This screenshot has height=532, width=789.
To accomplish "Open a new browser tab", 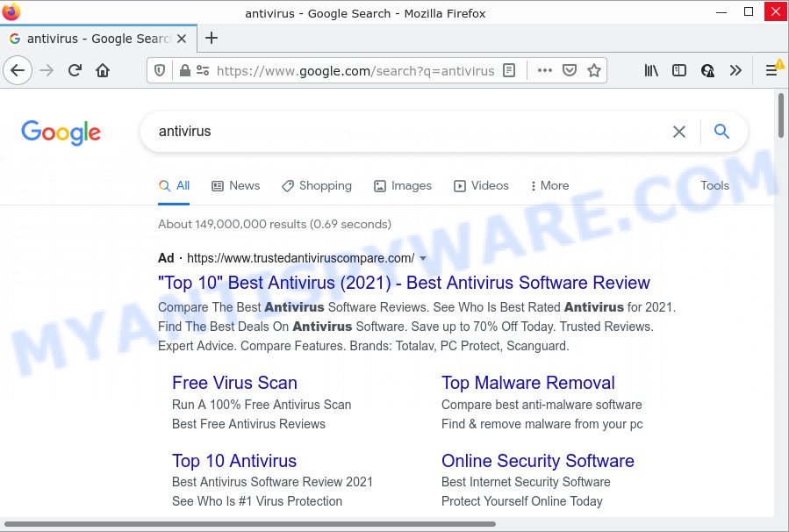I will pyautogui.click(x=212, y=39).
